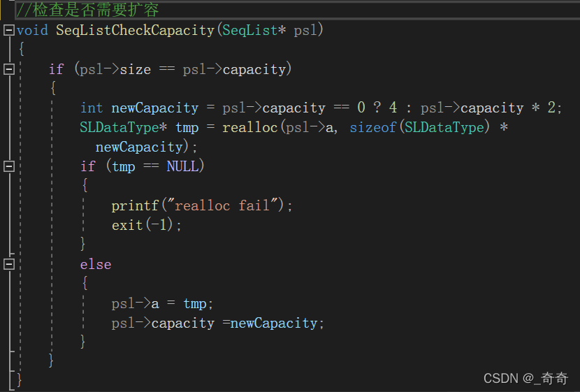Click the sizeof keyword
Screen dimensions: 580x392
(x=373, y=128)
